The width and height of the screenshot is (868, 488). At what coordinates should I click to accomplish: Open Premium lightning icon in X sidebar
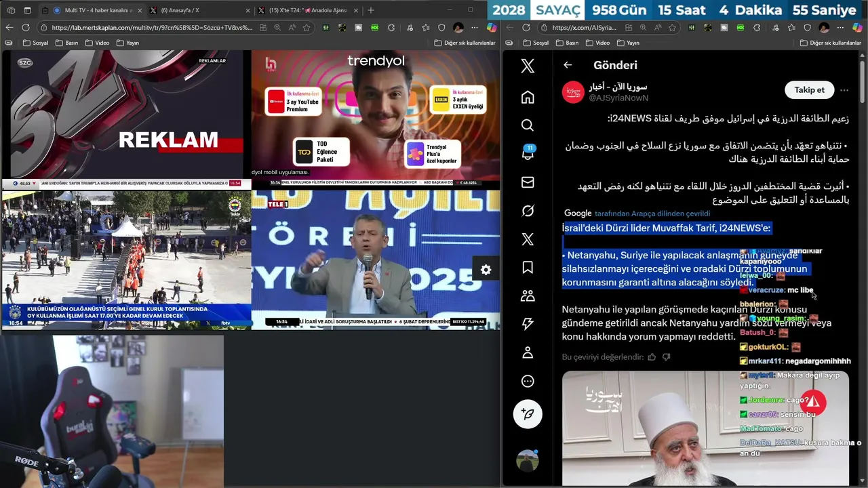(528, 324)
